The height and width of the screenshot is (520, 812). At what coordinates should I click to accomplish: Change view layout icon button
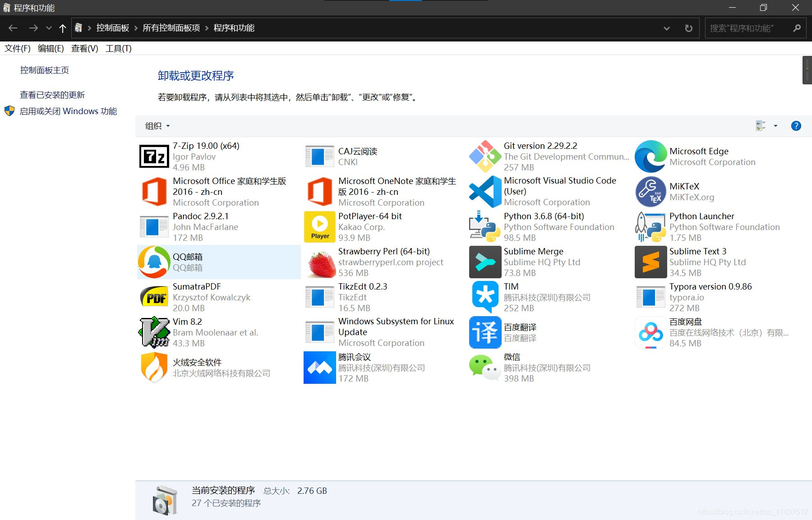761,126
